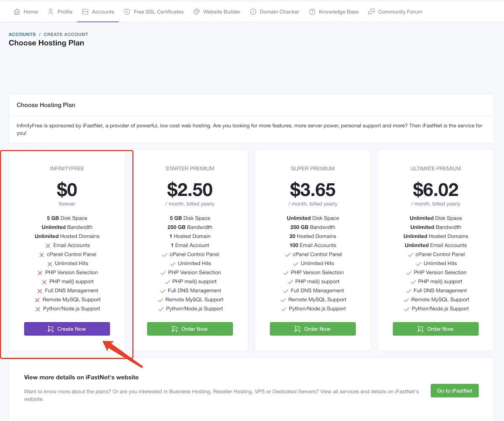Click the Knowledge Base question mark icon
This screenshot has width=504, height=421.
312,12
